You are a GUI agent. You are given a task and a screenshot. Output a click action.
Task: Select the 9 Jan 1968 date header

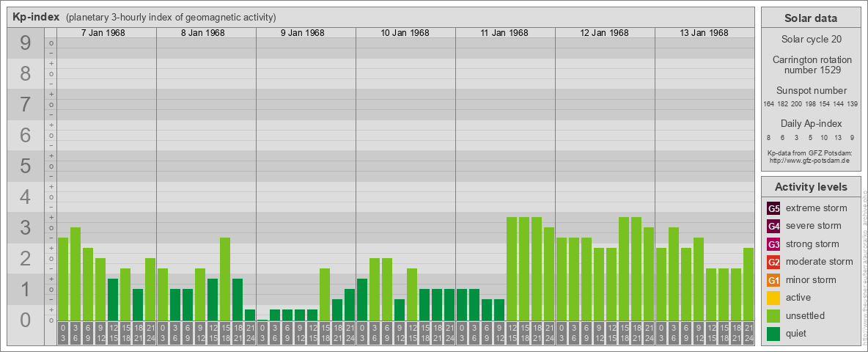(302, 33)
